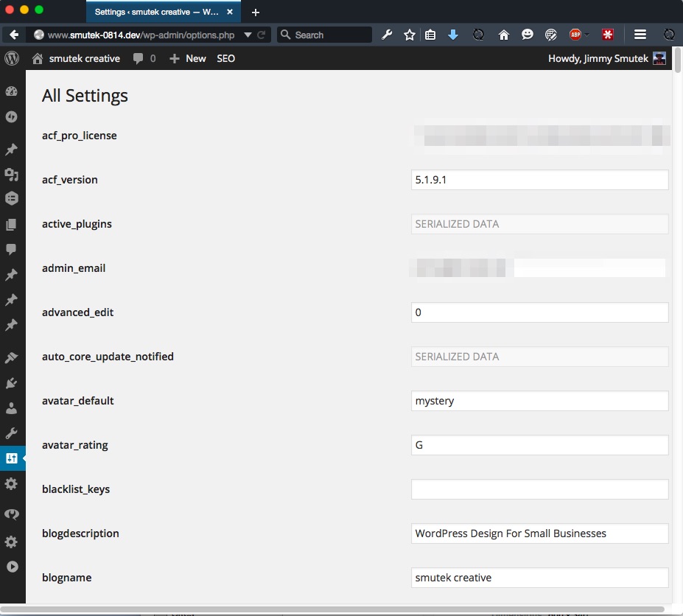
Task: Edit the blogdescription field
Action: tap(539, 533)
